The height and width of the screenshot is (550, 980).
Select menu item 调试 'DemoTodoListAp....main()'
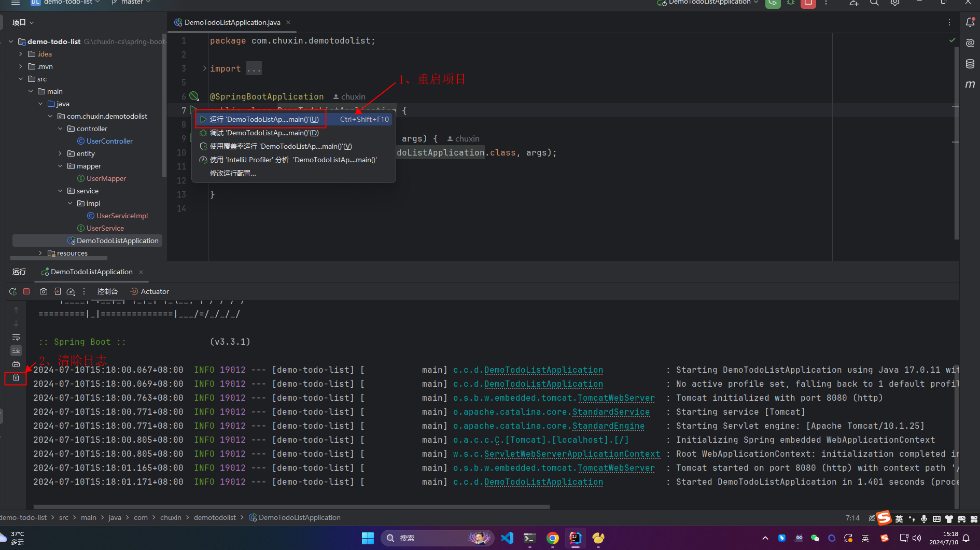click(293, 133)
